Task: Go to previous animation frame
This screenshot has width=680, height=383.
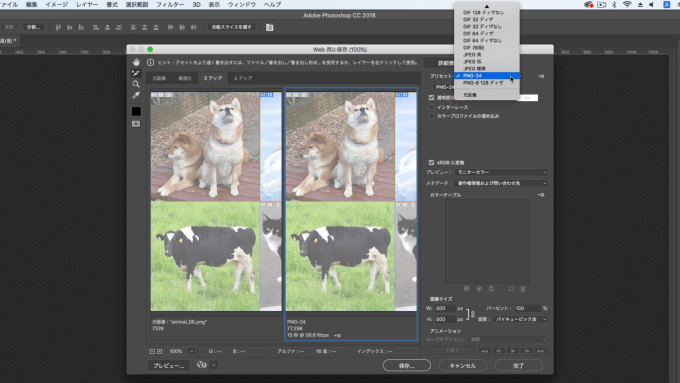Action: coord(499,350)
